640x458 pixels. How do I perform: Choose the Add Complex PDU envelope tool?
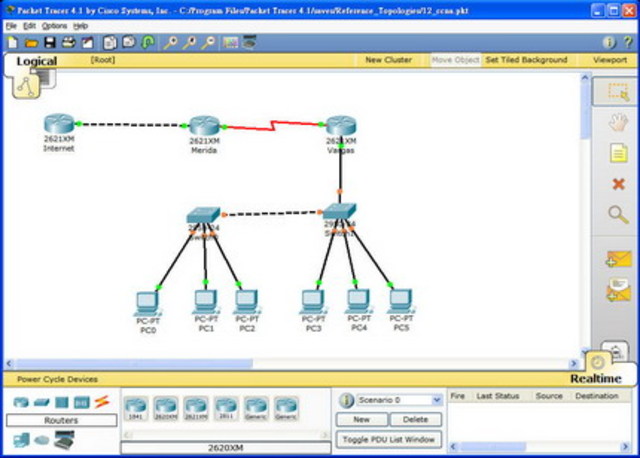(619, 291)
